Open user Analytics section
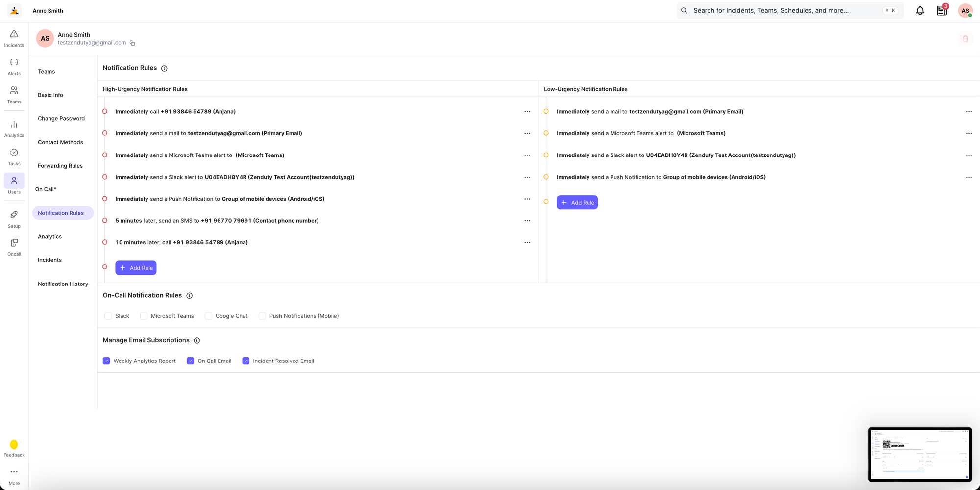Screen dimensions: 980x490 pyautogui.click(x=50, y=237)
